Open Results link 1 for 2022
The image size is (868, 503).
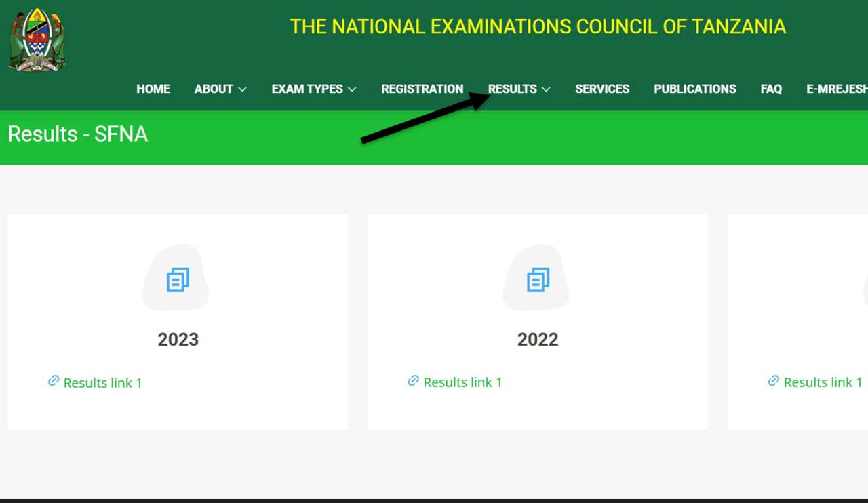coord(462,383)
